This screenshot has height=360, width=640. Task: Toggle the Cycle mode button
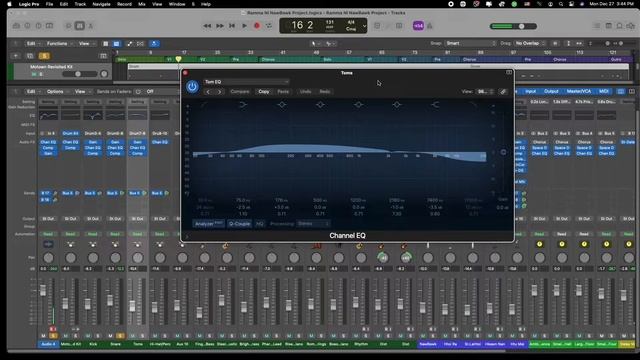click(x=269, y=26)
